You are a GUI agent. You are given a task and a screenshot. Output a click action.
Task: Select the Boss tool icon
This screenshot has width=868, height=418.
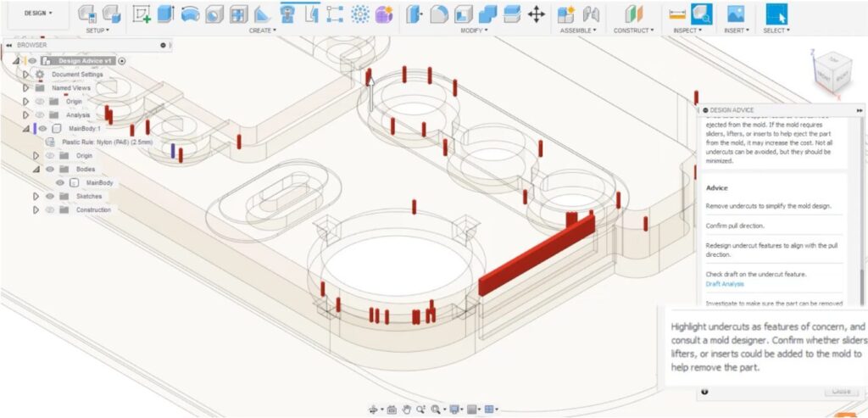(287, 14)
